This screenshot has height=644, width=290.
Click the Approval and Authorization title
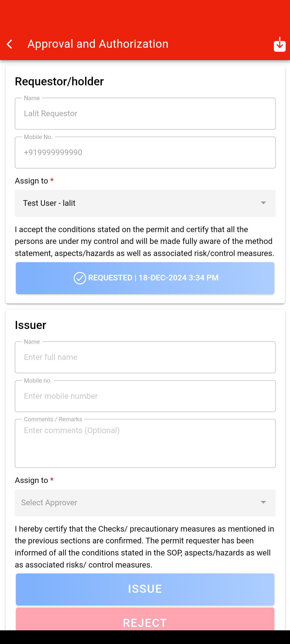point(98,44)
